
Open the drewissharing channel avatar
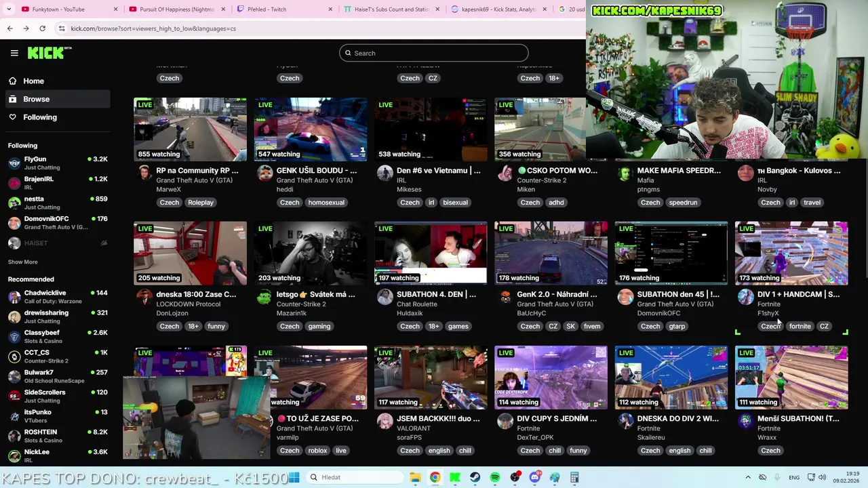[x=14, y=317]
